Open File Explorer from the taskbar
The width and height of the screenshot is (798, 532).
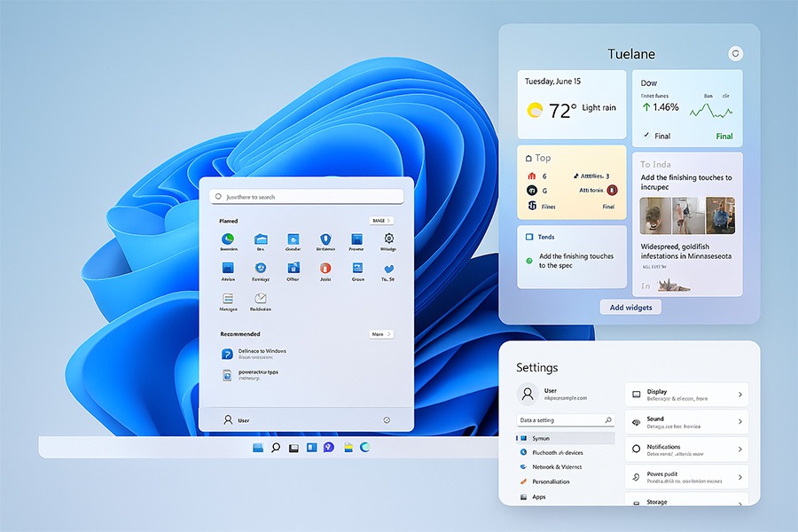[x=349, y=448]
